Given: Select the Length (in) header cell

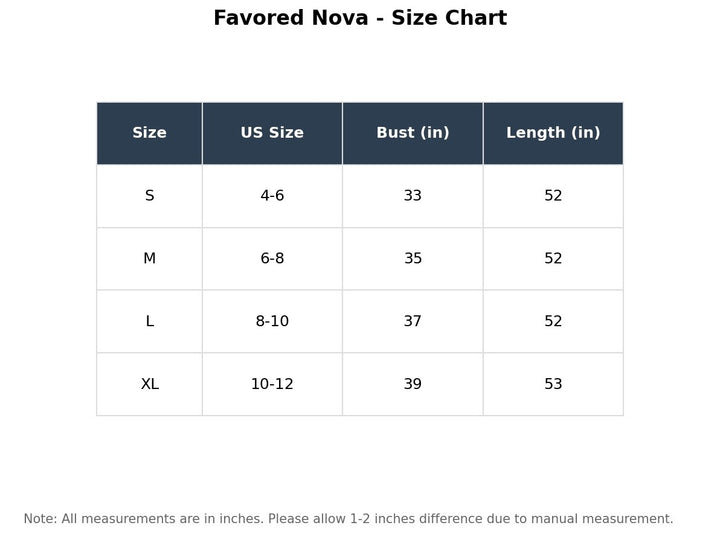Looking at the screenshot, I should tap(553, 133).
